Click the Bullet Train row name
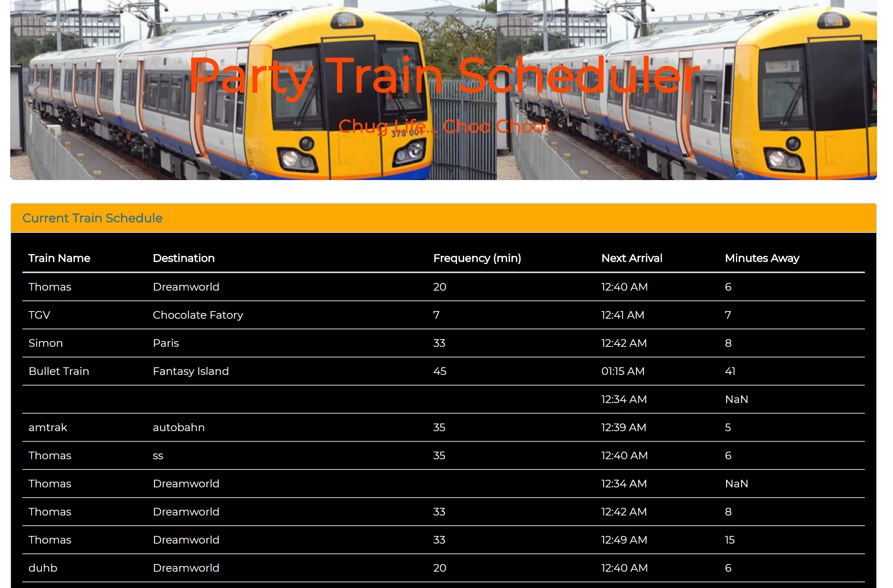Screen dimensions: 893x588 tap(59, 371)
